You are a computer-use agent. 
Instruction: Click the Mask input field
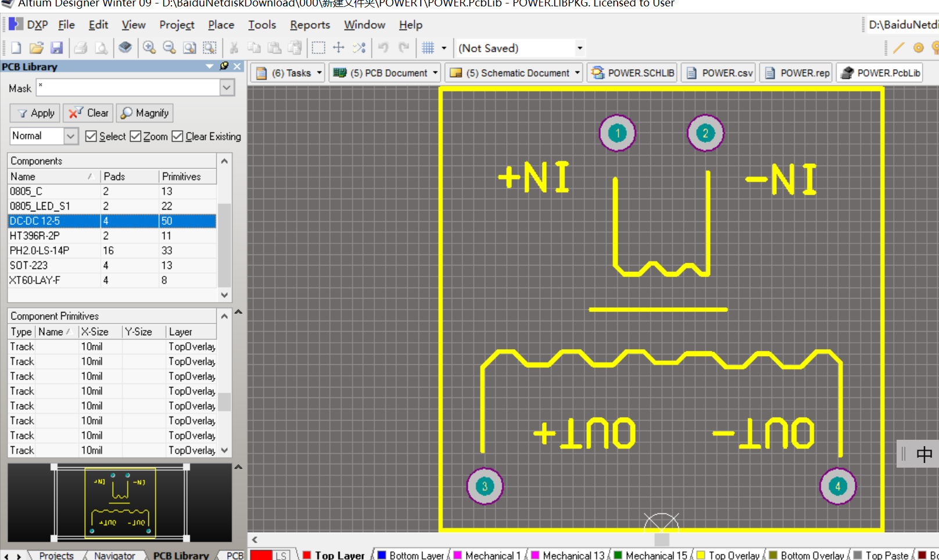pyautogui.click(x=128, y=88)
